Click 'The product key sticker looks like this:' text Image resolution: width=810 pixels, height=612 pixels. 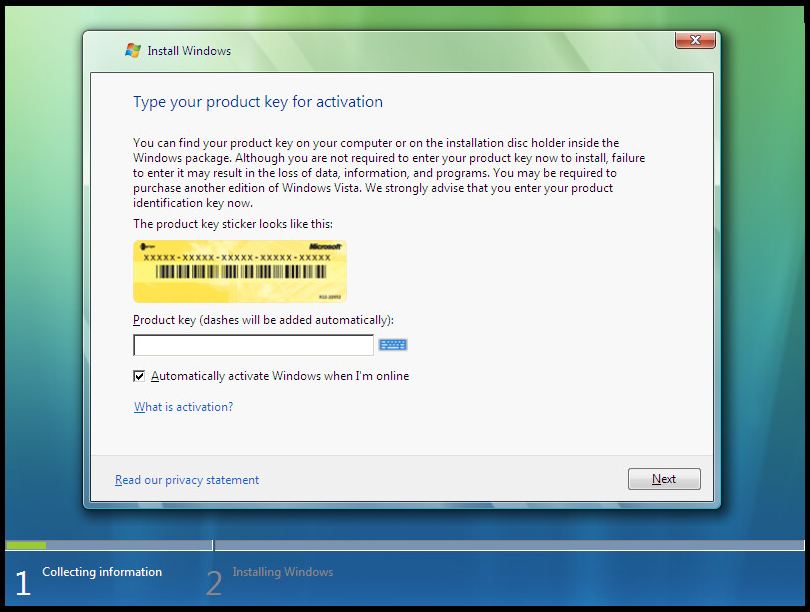pos(233,224)
